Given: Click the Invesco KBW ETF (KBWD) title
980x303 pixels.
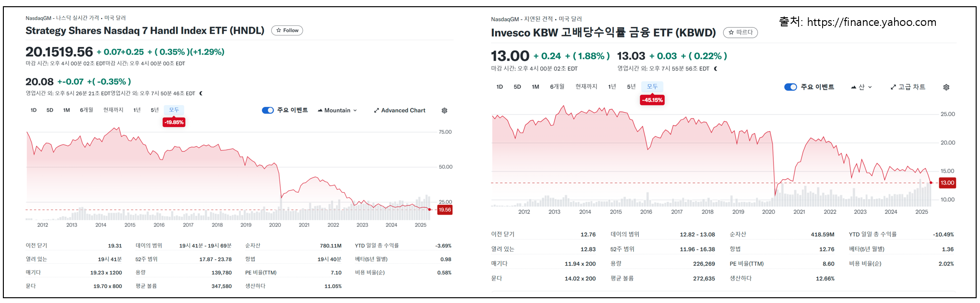Looking at the screenshot, I should pos(603,33).
